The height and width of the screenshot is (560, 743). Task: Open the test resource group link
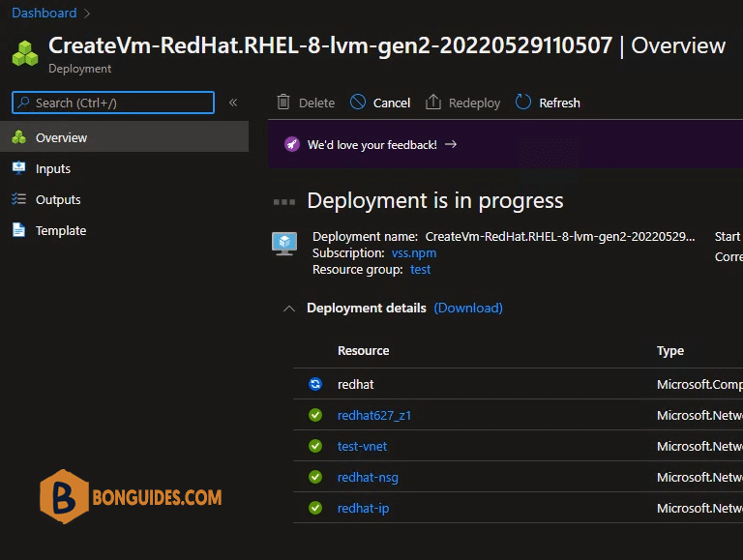click(x=420, y=269)
